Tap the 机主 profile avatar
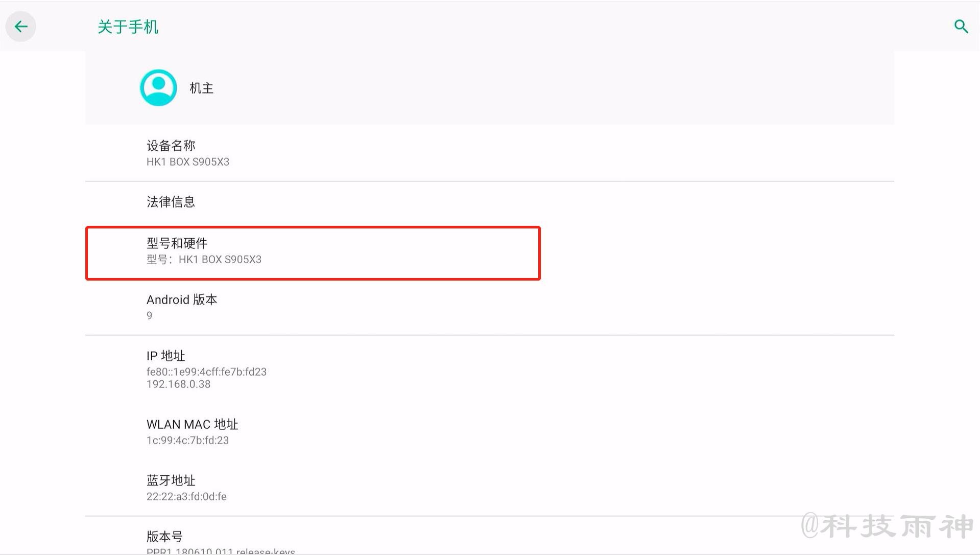The height and width of the screenshot is (555, 980). (x=158, y=88)
